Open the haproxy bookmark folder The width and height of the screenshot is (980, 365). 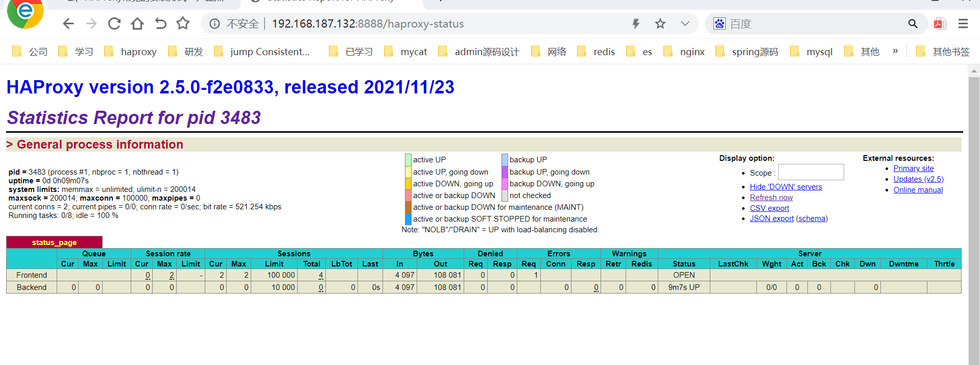[130, 52]
